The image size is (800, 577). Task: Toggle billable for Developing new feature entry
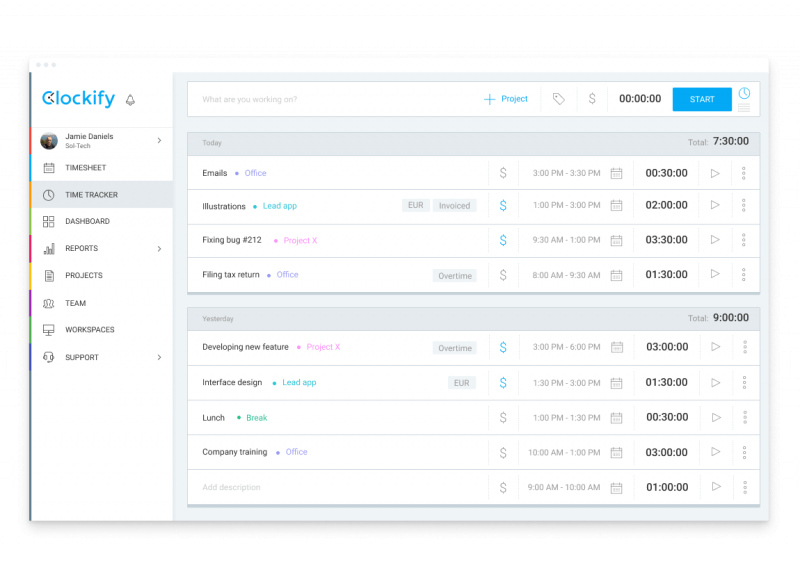coord(503,347)
